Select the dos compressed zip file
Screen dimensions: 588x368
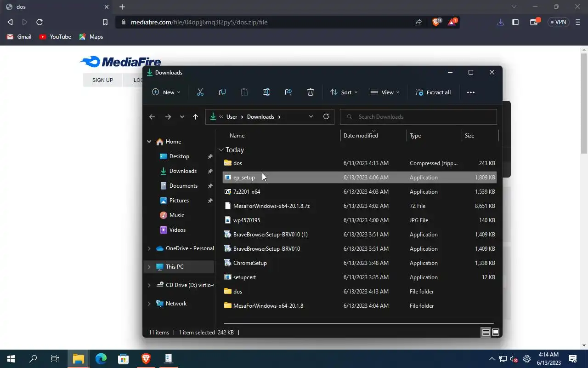359,163
